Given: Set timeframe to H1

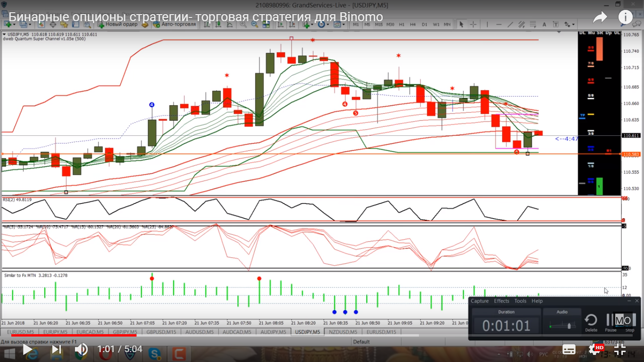Looking at the screenshot, I should [402, 24].
